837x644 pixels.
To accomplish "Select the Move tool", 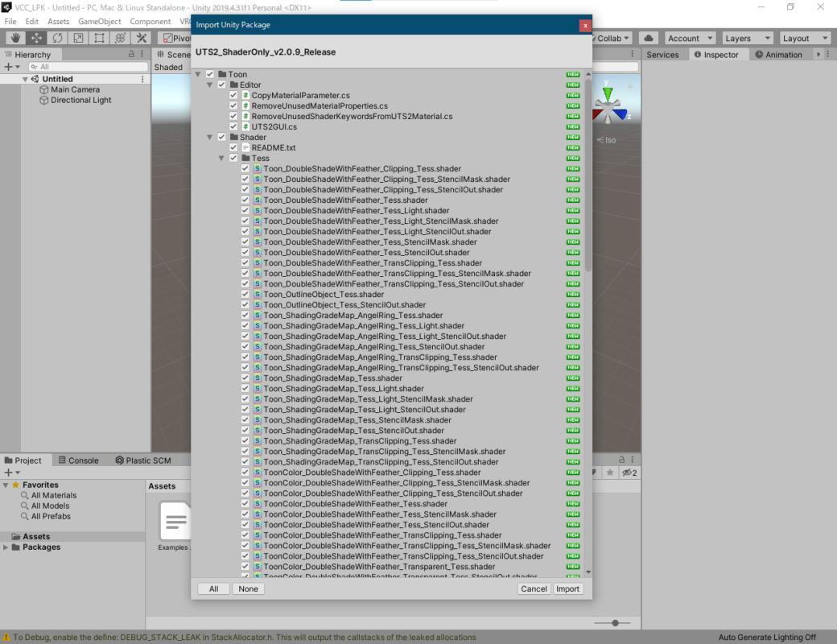I will click(x=36, y=38).
